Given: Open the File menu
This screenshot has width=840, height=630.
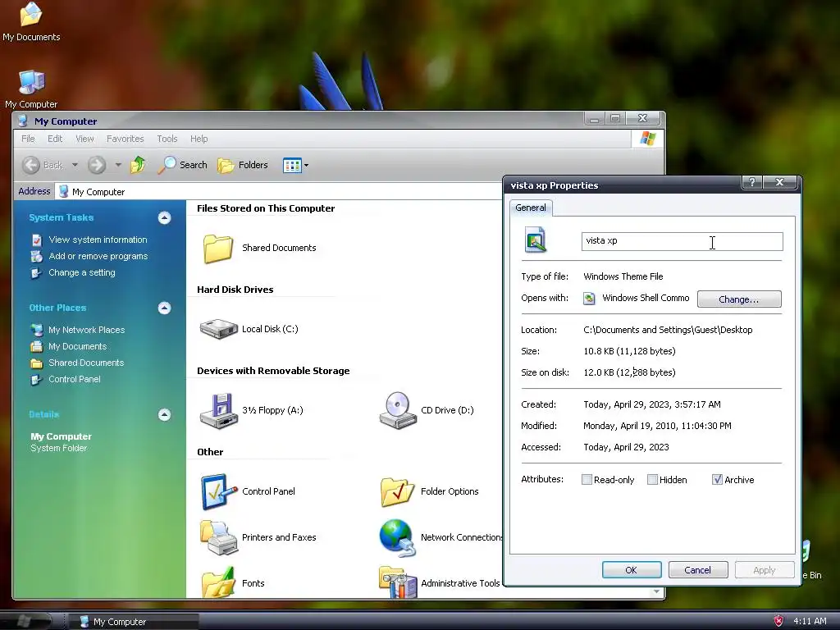Looking at the screenshot, I should click(x=28, y=139).
